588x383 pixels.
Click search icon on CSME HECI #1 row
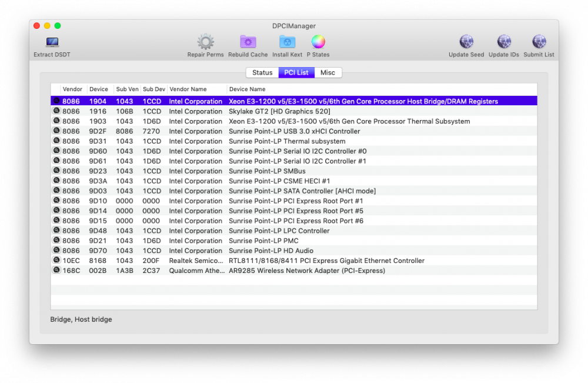pos(56,181)
